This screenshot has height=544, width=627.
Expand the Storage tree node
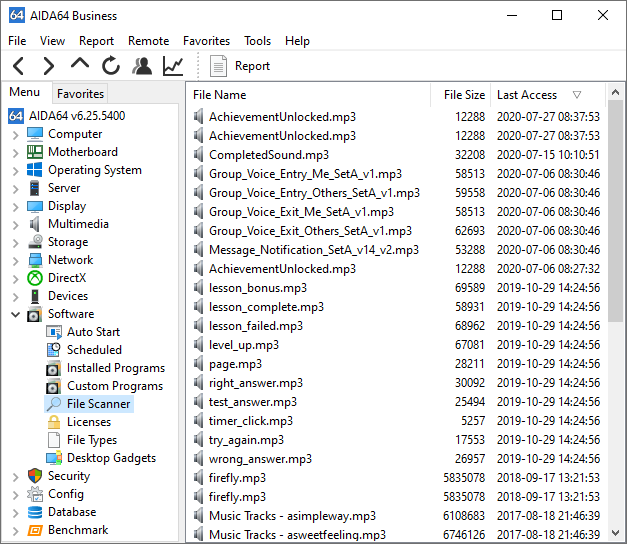pos(15,243)
